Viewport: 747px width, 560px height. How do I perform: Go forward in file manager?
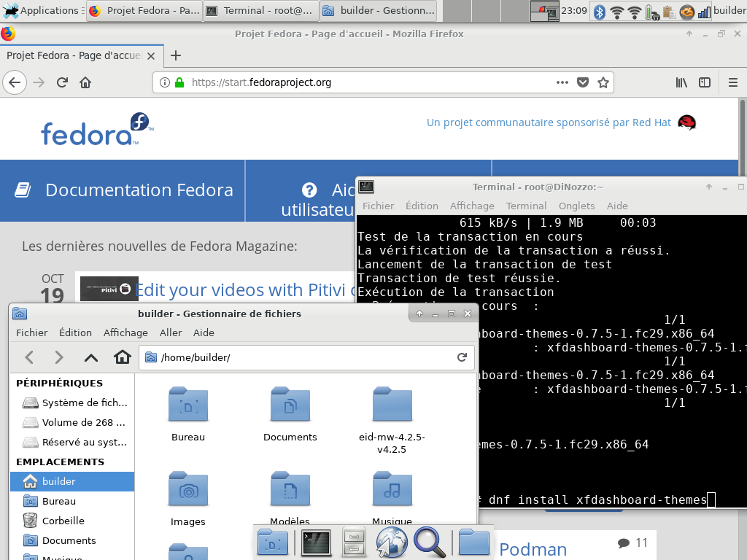coord(58,357)
